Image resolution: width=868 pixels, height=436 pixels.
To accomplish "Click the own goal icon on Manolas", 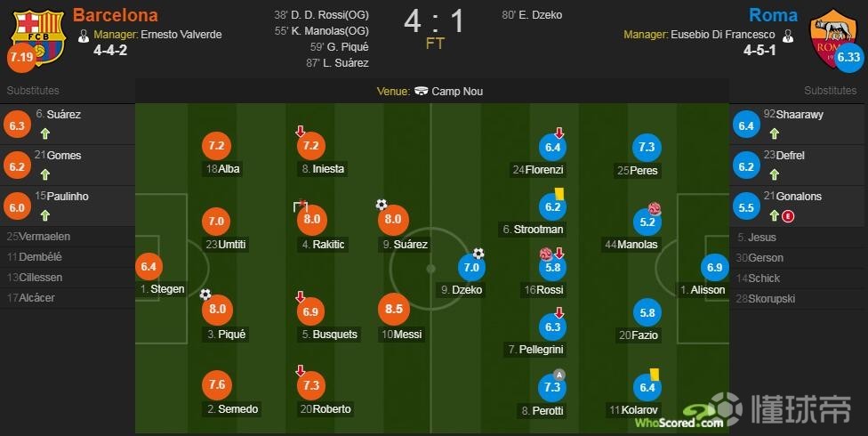I will tap(655, 209).
